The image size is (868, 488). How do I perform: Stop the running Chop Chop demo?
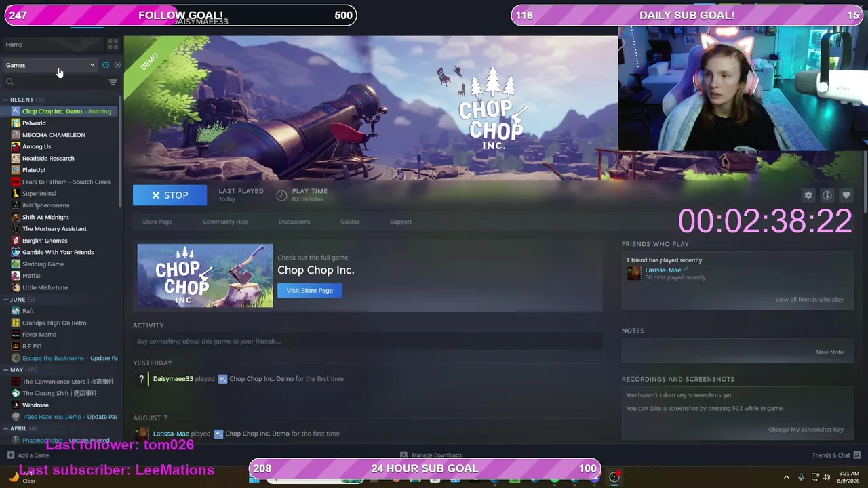tap(170, 195)
